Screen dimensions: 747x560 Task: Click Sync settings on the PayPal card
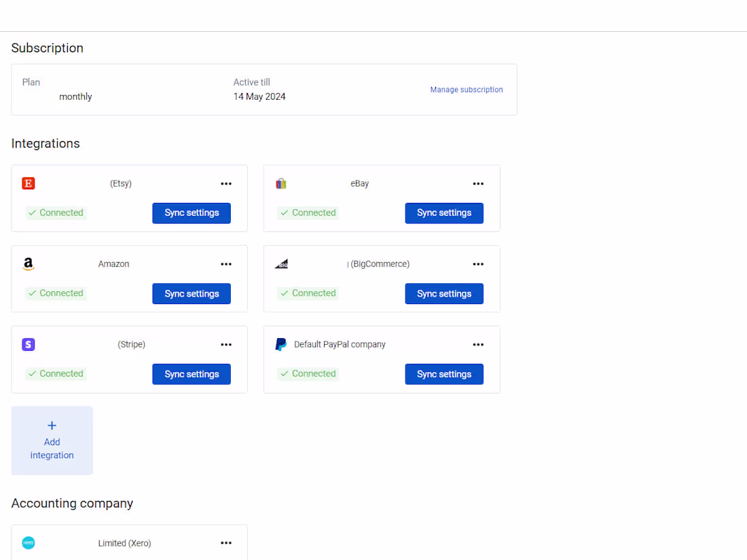click(444, 373)
